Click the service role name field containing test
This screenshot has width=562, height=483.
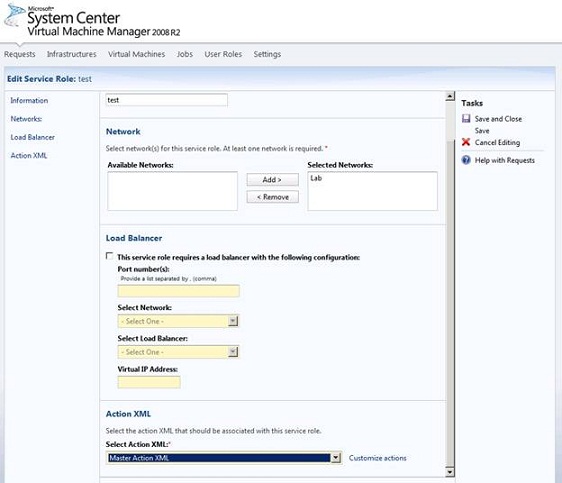point(166,100)
